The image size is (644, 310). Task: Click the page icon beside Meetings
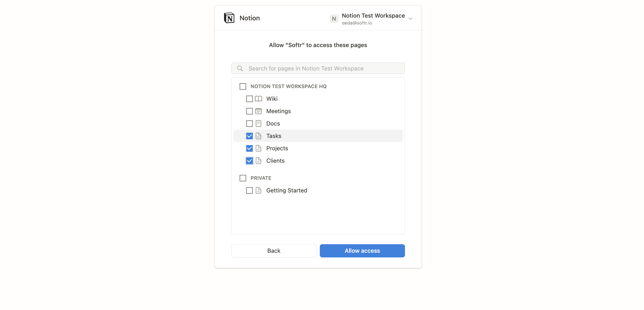258,111
